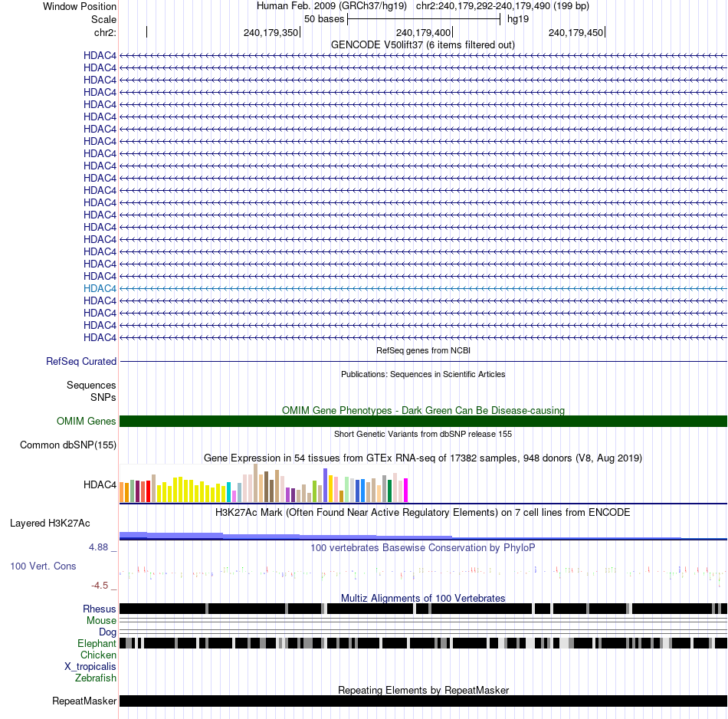Select the Scale track label
The width and height of the screenshot is (728, 719).
tap(103, 19)
